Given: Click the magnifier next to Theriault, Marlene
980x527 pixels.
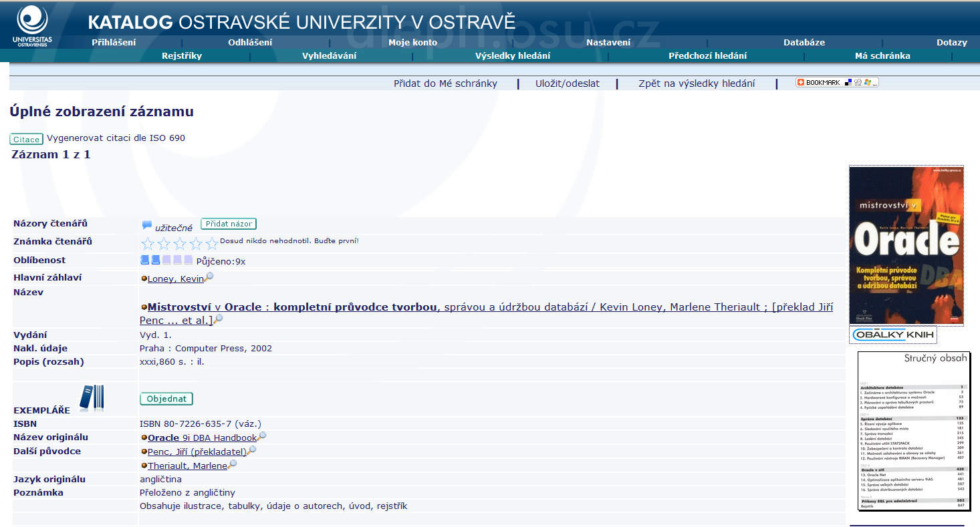Looking at the screenshot, I should tap(232, 464).
